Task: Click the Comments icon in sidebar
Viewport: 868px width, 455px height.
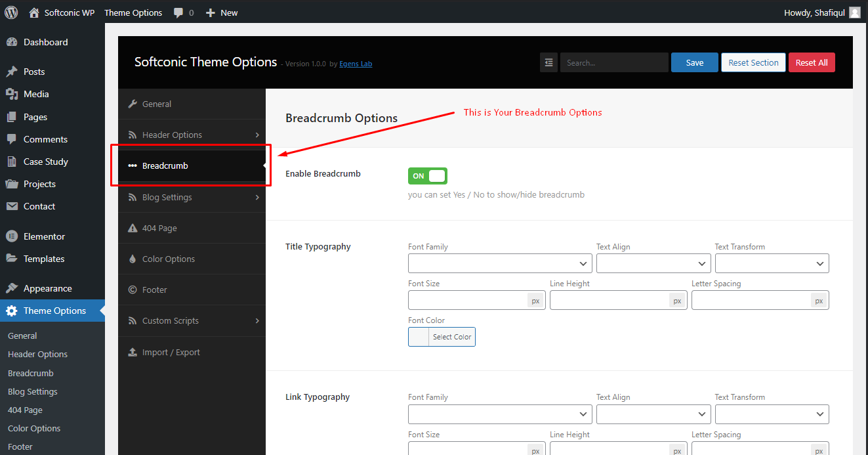Action: [12, 139]
